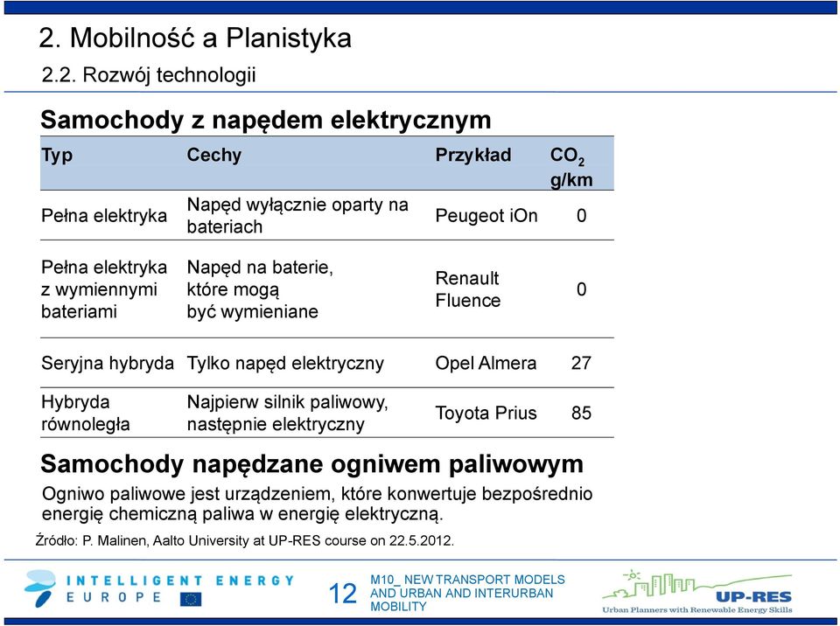Click the CO2 value 0 in Renault Fluence row
Screen dimensions: 840x626
click(x=581, y=289)
